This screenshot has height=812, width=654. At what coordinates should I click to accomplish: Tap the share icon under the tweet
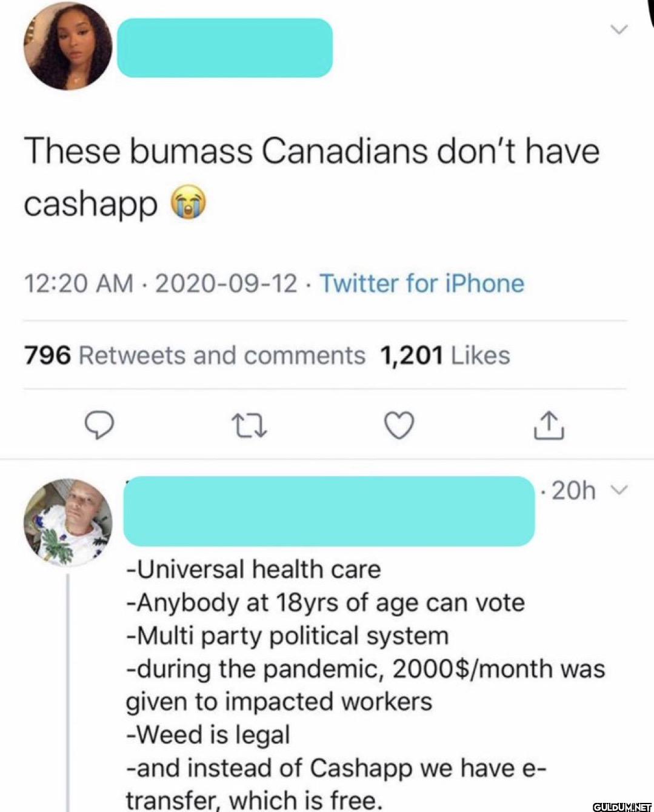coord(550,425)
